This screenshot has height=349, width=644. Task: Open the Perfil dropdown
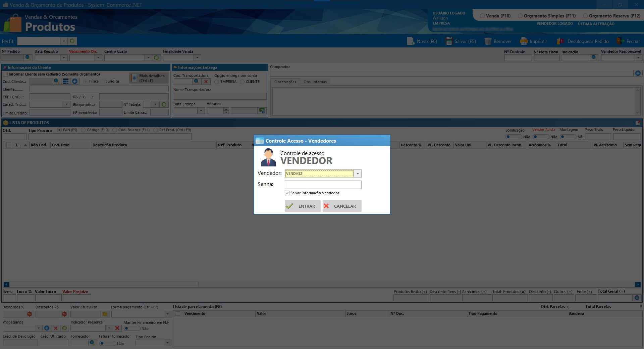point(64,41)
